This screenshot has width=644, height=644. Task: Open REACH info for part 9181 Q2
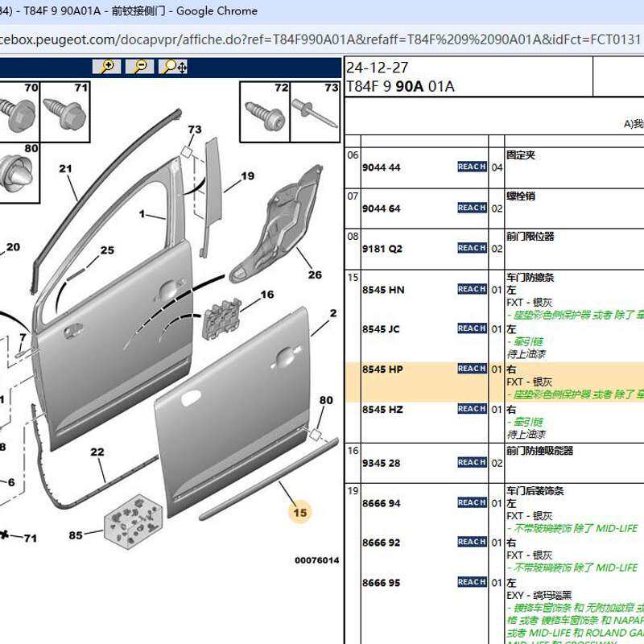point(472,248)
